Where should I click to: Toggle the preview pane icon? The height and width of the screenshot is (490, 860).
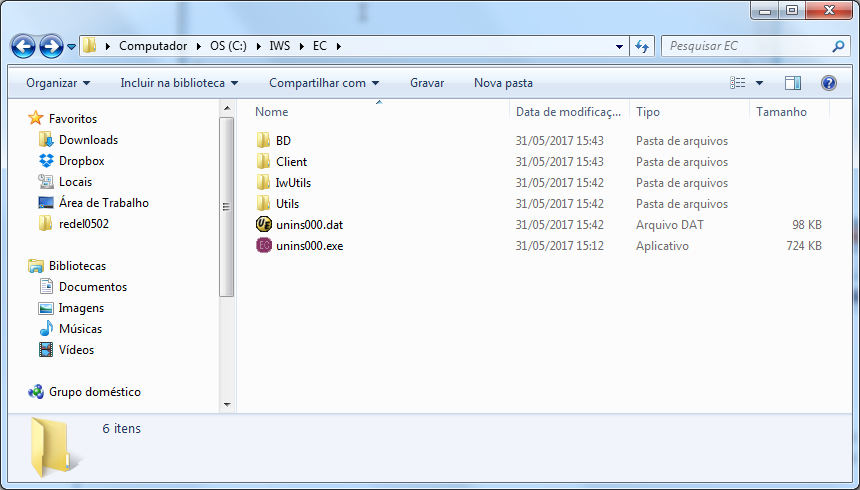pos(793,83)
